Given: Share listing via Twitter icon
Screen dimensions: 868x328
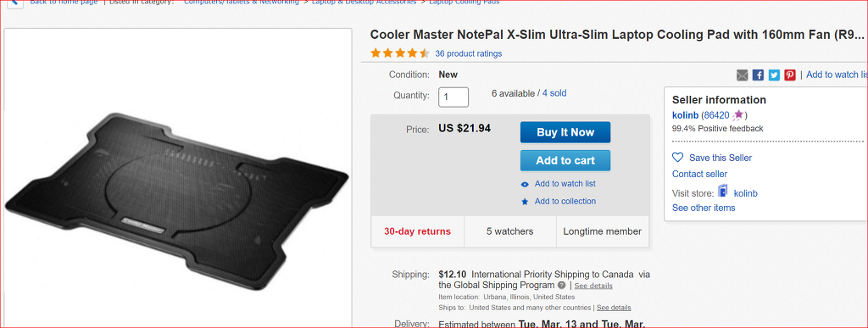Looking at the screenshot, I should click(x=774, y=75).
